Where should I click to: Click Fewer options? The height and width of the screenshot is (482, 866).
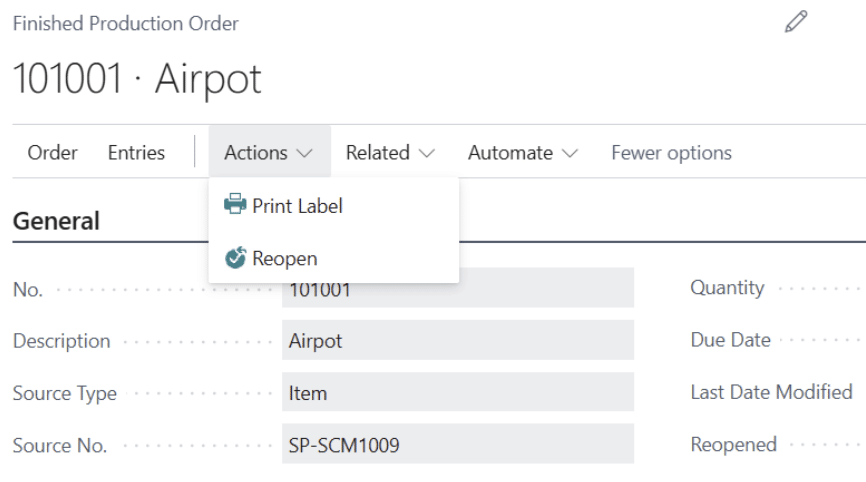671,153
